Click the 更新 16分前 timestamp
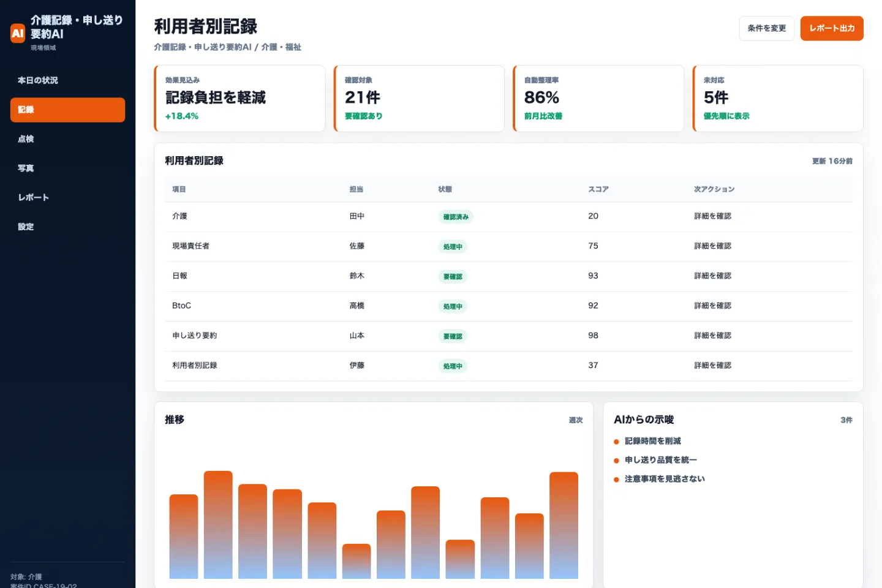This screenshot has width=882, height=588. point(832,161)
